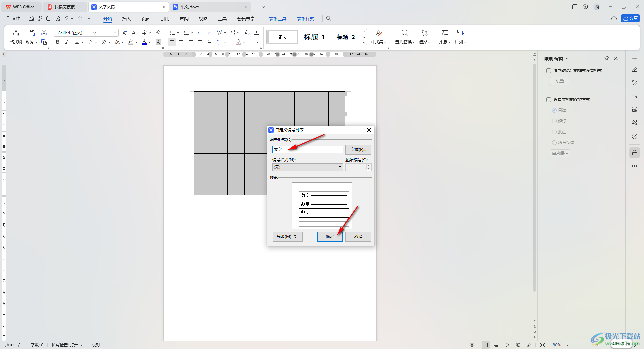Click the Find and Replace (查找替换) icon
The height and width of the screenshot is (349, 644).
tap(405, 33)
